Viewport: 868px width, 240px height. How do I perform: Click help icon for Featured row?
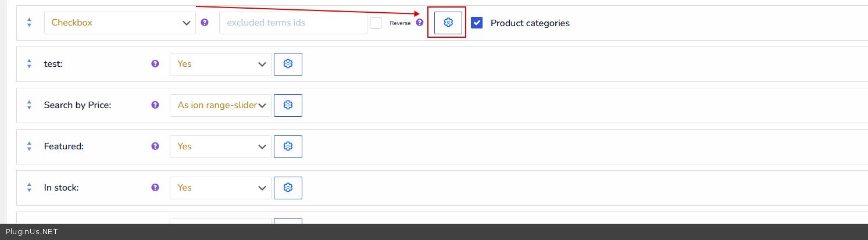[155, 146]
